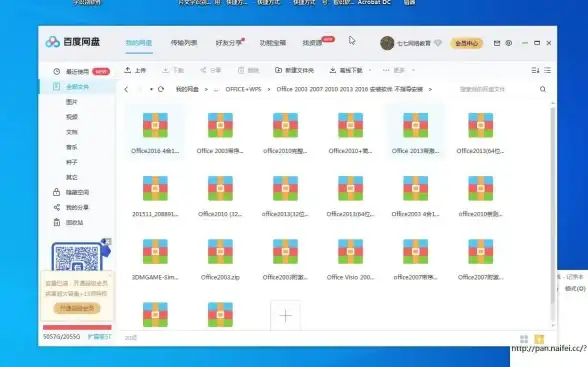Select the 3DMGAME-Sim archive
588x367 pixels.
[x=155, y=259]
